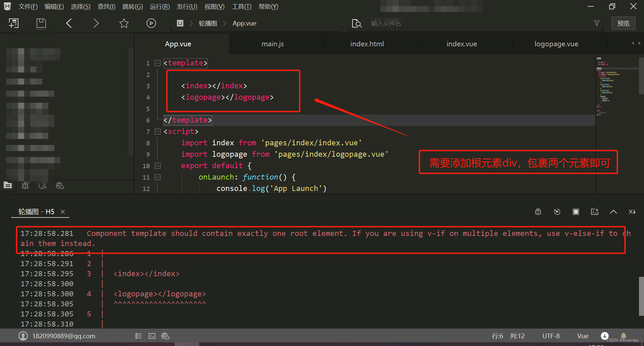
Task: Open a new terminal from console toolbar
Action: (595, 211)
